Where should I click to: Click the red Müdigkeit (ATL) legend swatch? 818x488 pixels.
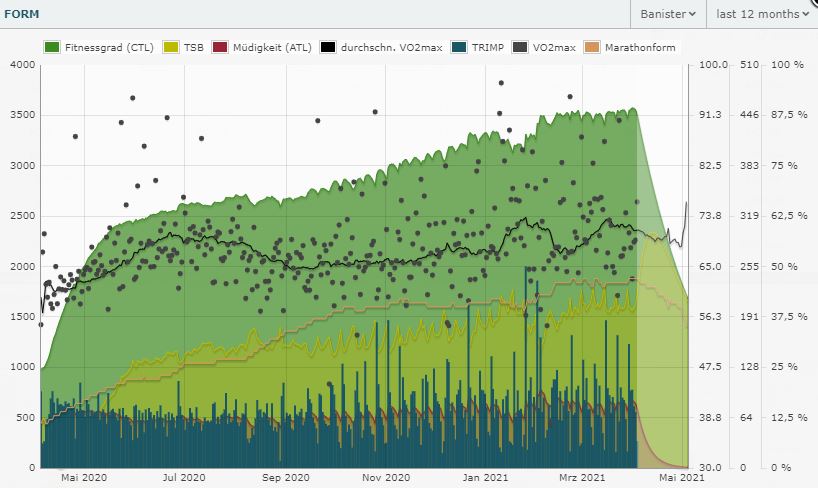[221, 47]
